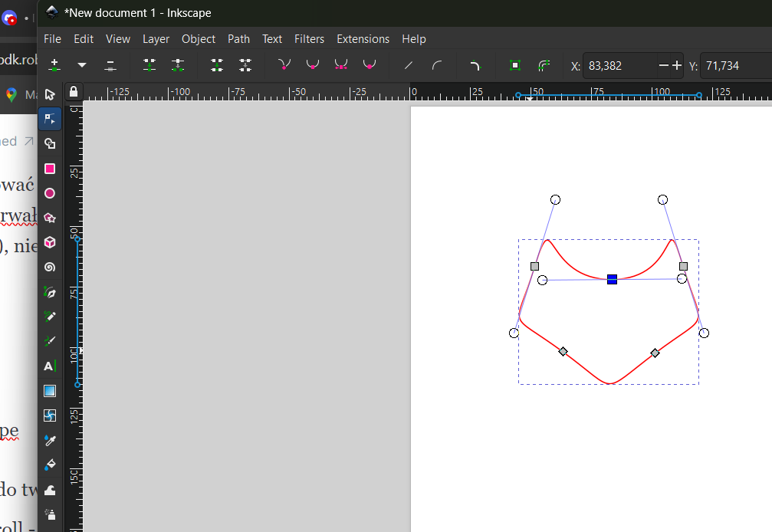Make selected nodes symmetric
772x532 pixels.
click(x=341, y=65)
